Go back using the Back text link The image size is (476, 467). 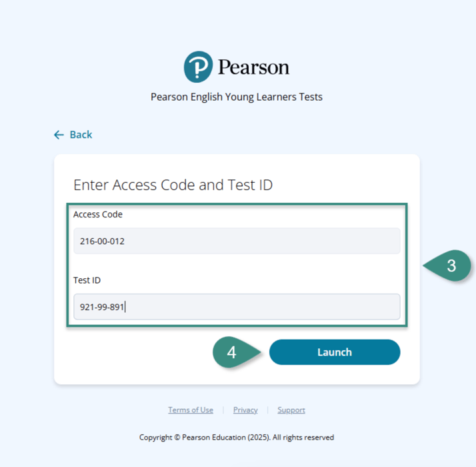pos(81,135)
